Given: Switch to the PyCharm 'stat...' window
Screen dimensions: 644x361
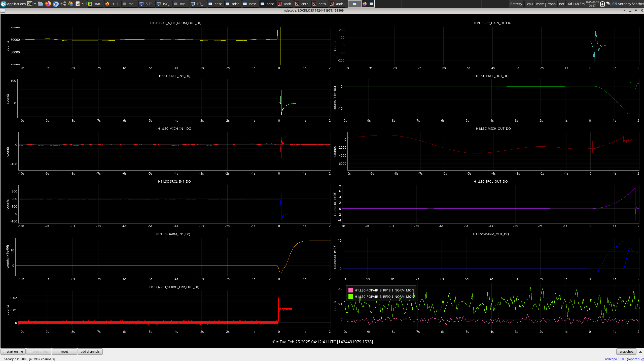Looking at the screenshot, I should tap(96, 4).
